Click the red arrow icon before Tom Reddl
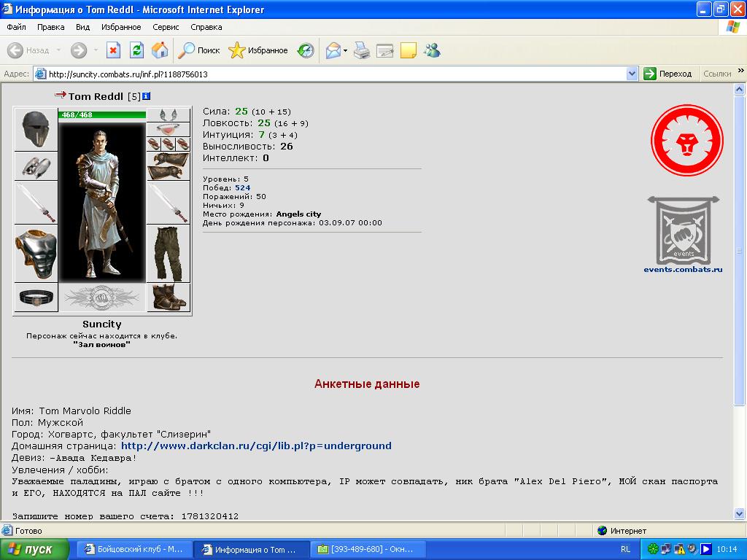 point(60,94)
